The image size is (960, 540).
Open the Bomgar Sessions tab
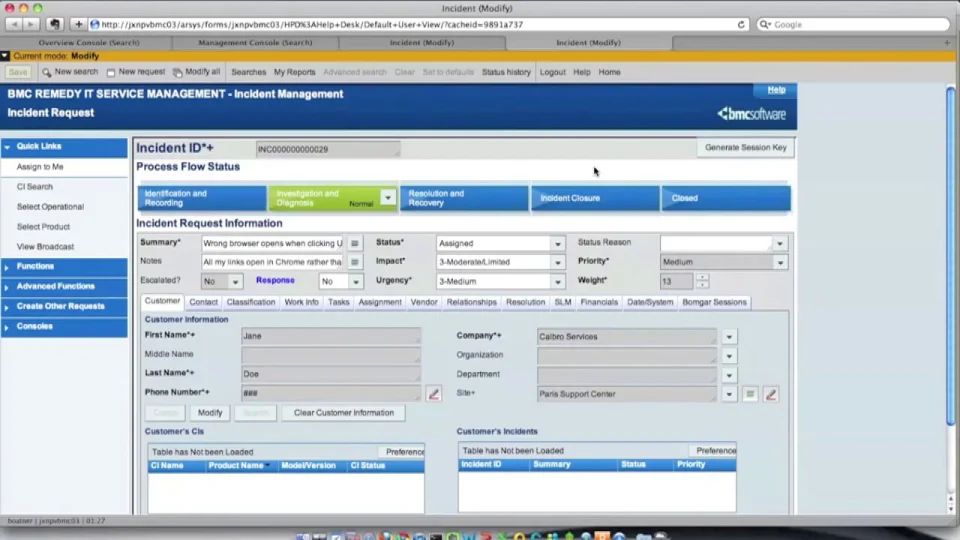pos(714,302)
